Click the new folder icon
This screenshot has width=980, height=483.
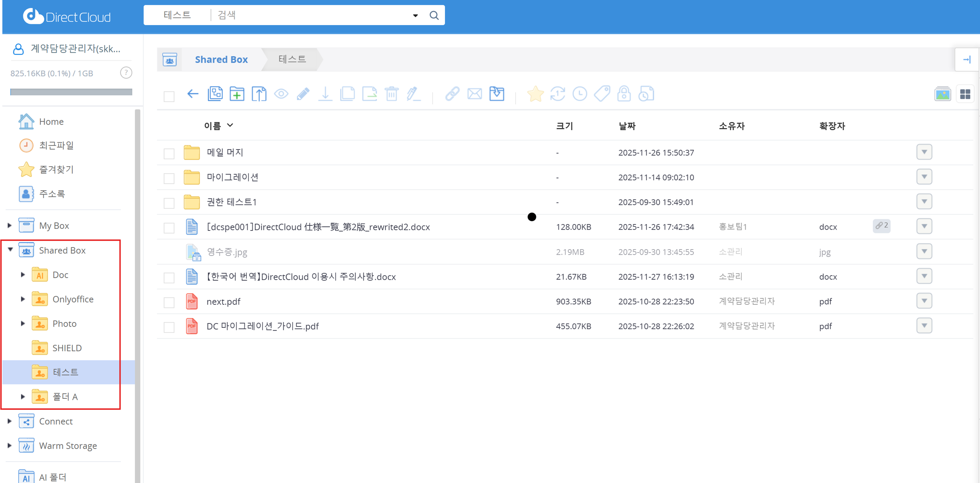point(236,94)
